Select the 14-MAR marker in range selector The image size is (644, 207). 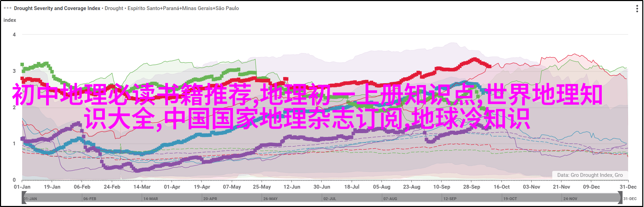click(151, 199)
